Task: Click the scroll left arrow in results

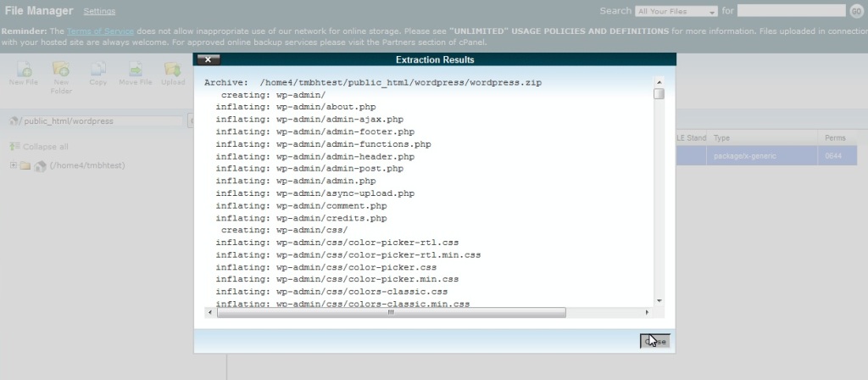Action: click(210, 313)
